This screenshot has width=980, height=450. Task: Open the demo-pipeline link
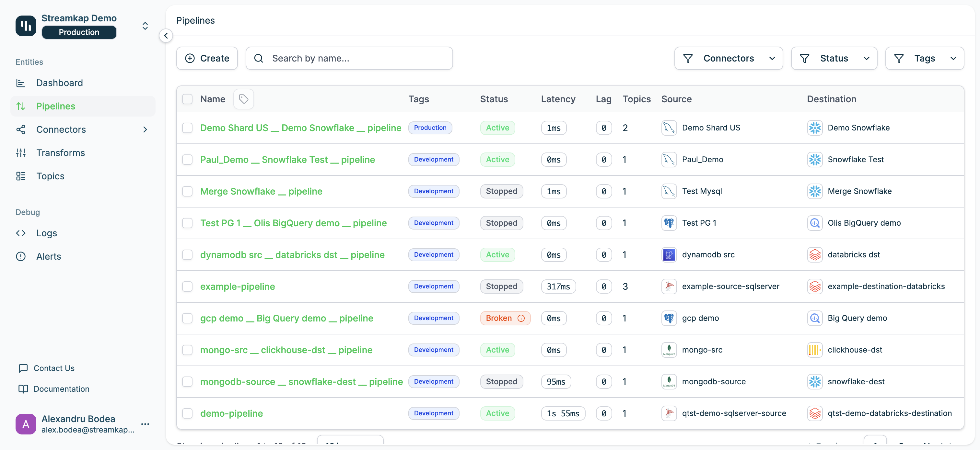[231, 413]
